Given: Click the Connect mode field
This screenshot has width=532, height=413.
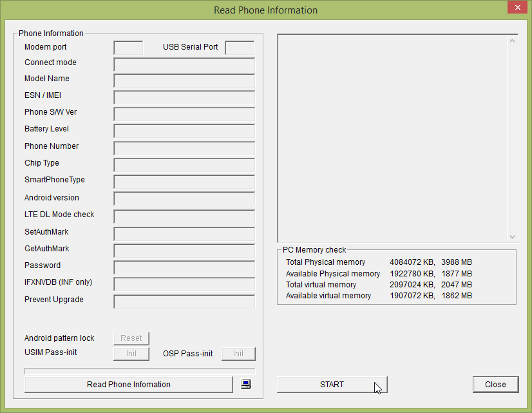Looking at the screenshot, I should click(x=184, y=64).
